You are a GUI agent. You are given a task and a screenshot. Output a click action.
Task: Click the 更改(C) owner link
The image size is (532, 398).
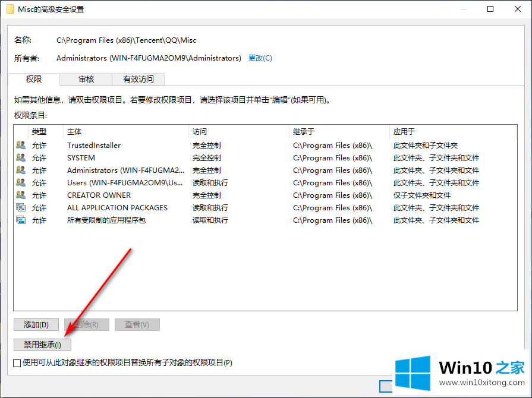point(260,58)
